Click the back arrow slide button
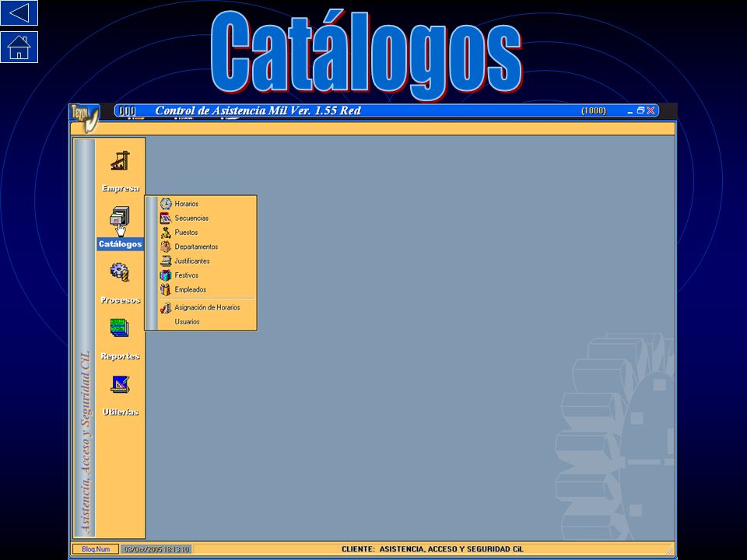 [19, 13]
